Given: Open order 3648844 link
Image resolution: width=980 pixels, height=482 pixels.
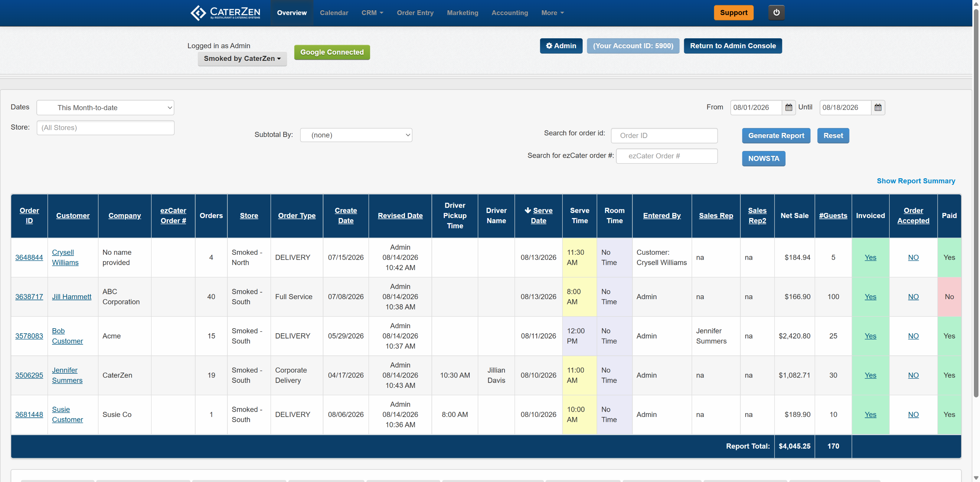Looking at the screenshot, I should tap(29, 257).
